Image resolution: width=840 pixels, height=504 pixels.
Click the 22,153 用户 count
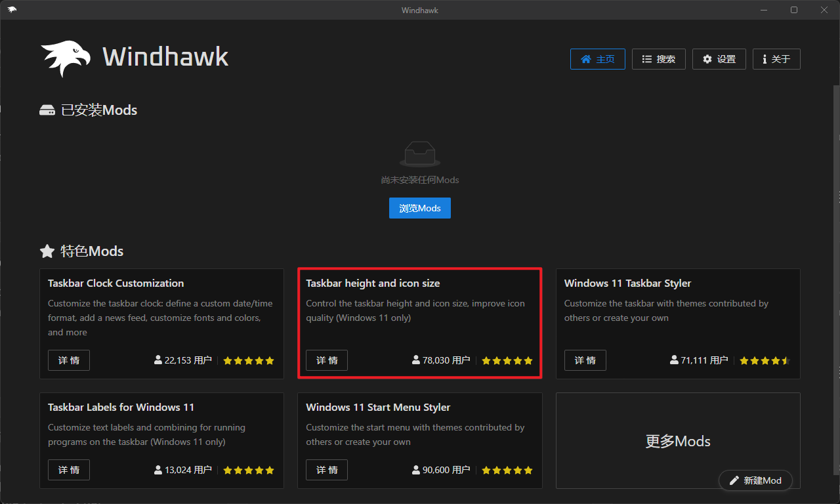point(188,360)
